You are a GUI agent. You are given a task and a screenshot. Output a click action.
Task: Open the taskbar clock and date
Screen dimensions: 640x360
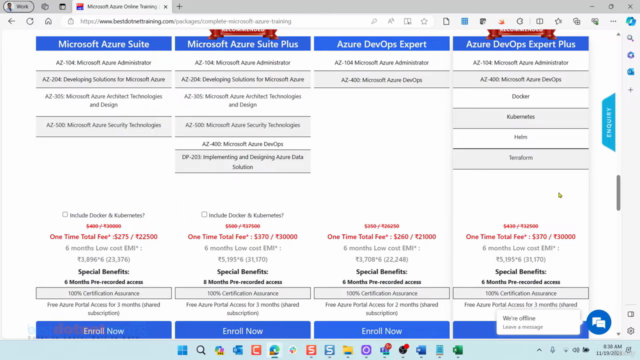click(x=609, y=350)
